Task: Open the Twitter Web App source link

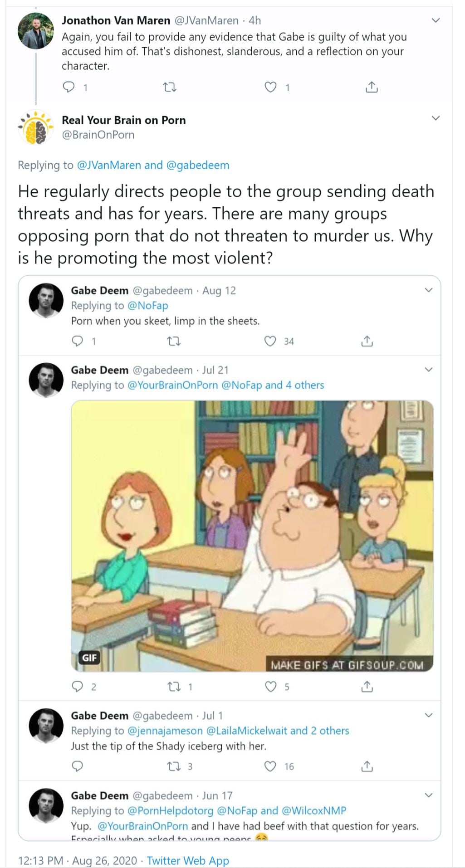Action: pyautogui.click(x=188, y=860)
